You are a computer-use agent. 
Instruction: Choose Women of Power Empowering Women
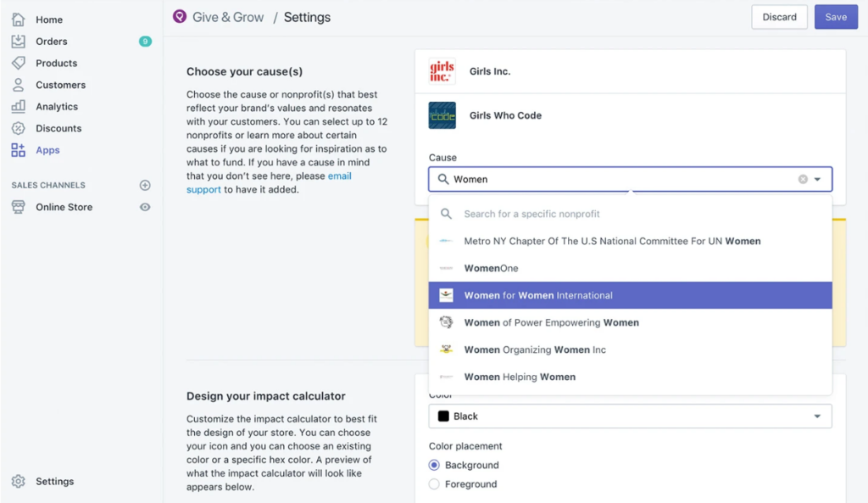[630, 322]
